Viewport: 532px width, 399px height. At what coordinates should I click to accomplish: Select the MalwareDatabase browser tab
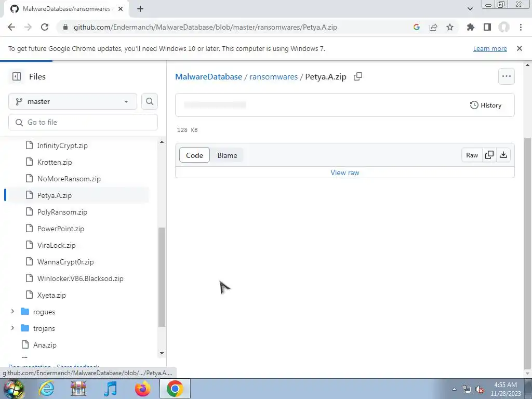pyautogui.click(x=66, y=9)
